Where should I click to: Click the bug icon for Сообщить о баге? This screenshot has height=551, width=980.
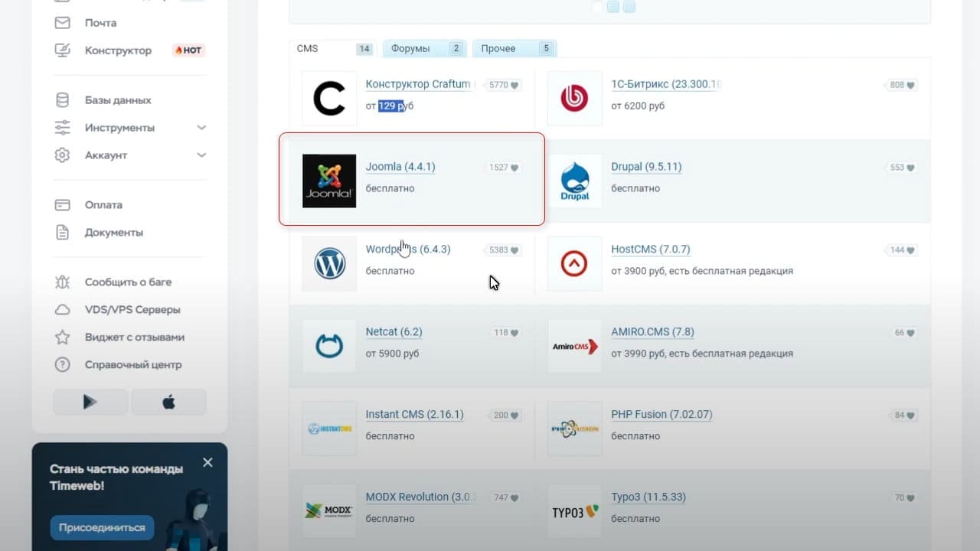click(x=63, y=282)
